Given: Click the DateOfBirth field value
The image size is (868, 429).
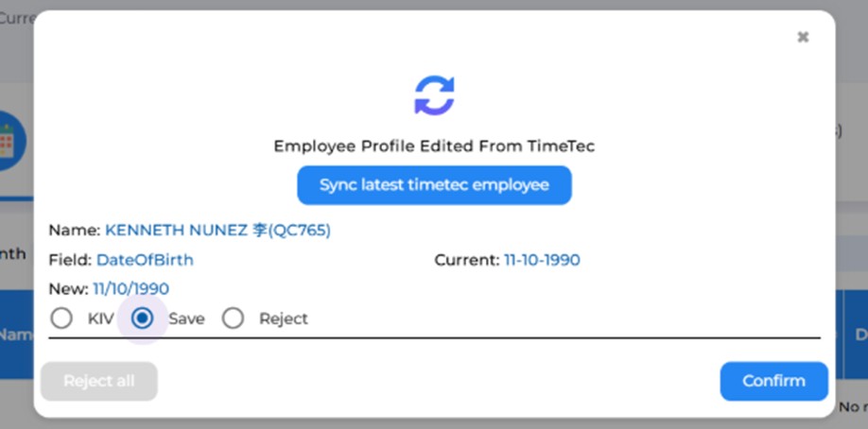Looking at the screenshot, I should pyautogui.click(x=145, y=260).
